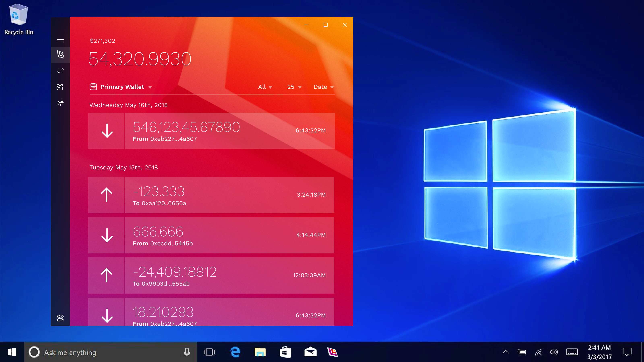This screenshot has height=362, width=644.
Task: Open the hamburger menu in the wallet sidebar
Action: (x=60, y=41)
